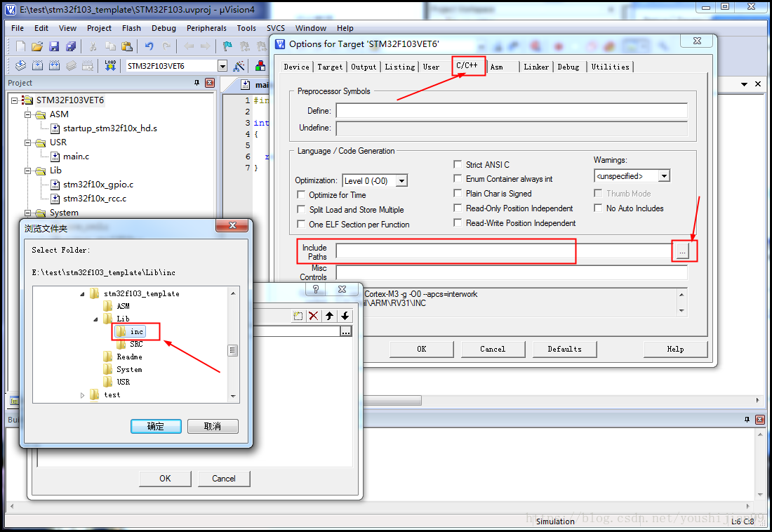The width and height of the screenshot is (772, 532).
Task: Switch to the Output tab
Action: [x=364, y=67]
